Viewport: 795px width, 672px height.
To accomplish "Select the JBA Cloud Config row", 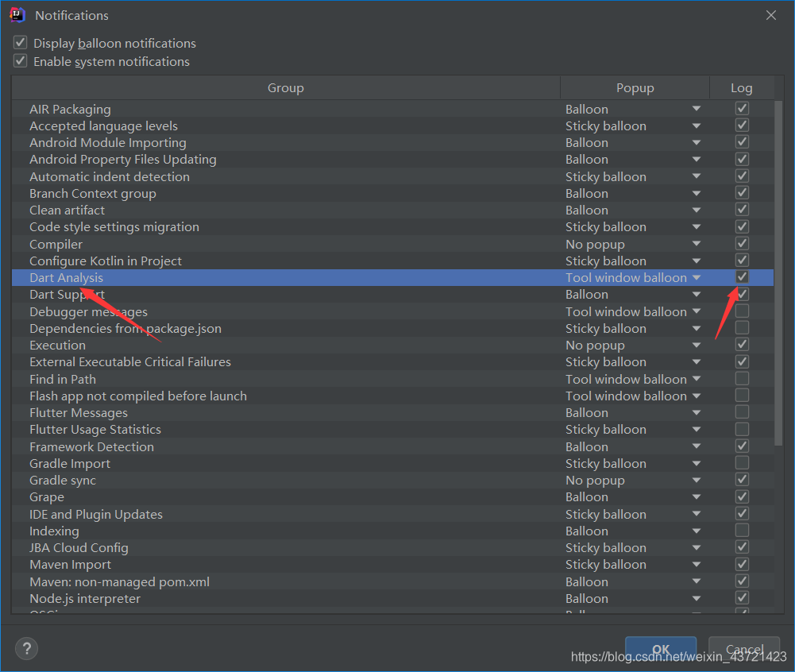I will tap(392, 547).
